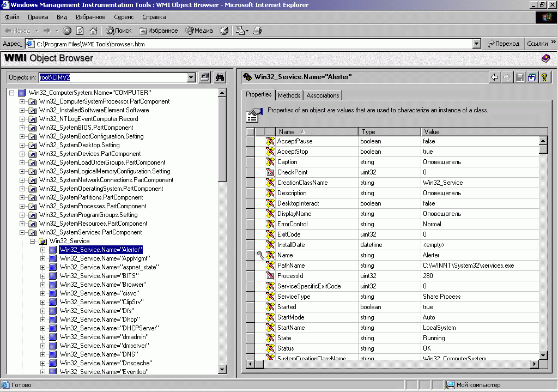Open the Файл menu
The height and width of the screenshot is (392, 558).
pyautogui.click(x=12, y=17)
